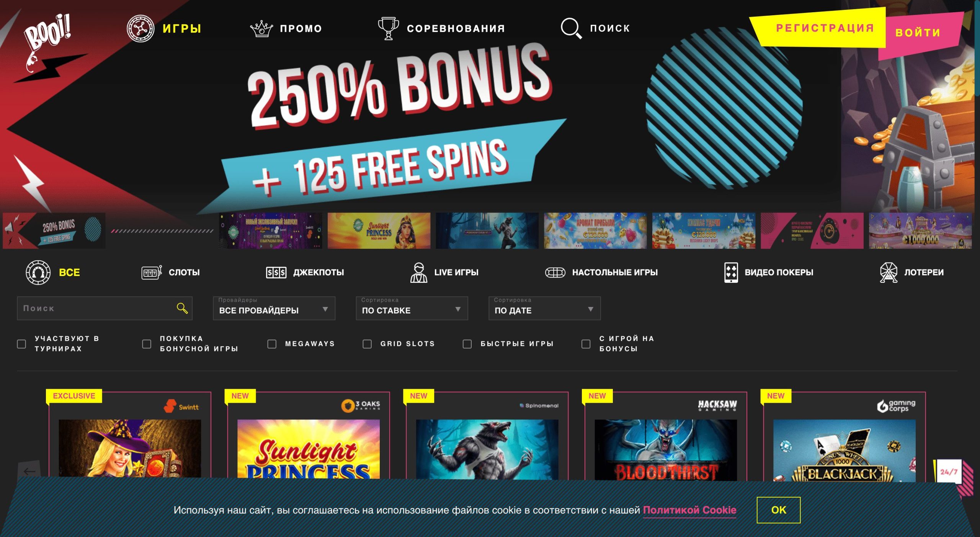
Task: Open the По ставке sorting dropdown
Action: (x=412, y=308)
